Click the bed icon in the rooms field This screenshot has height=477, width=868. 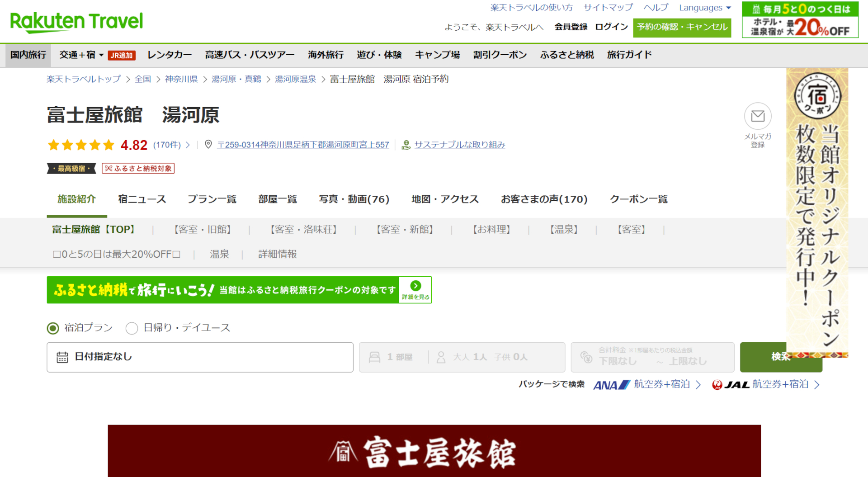(375, 357)
